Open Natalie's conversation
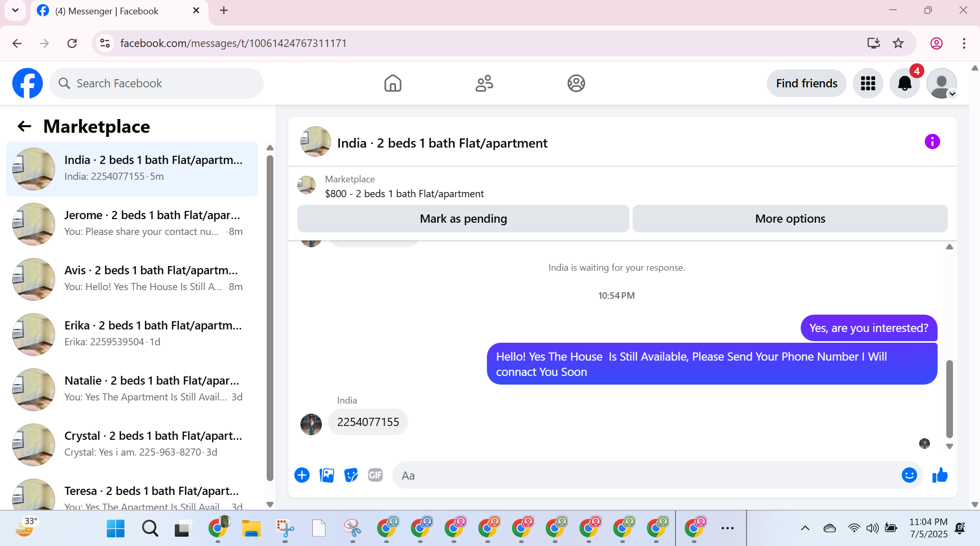The width and height of the screenshot is (980, 546). coord(132,390)
